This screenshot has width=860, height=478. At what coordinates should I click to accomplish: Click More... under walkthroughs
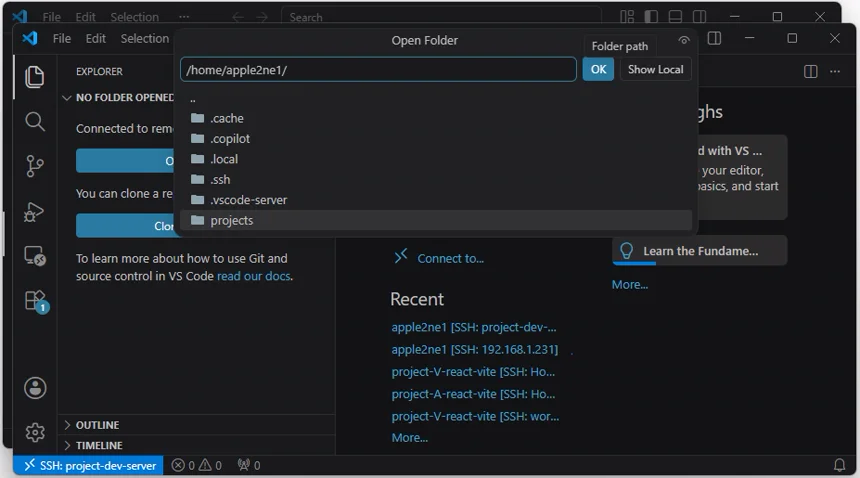(630, 284)
